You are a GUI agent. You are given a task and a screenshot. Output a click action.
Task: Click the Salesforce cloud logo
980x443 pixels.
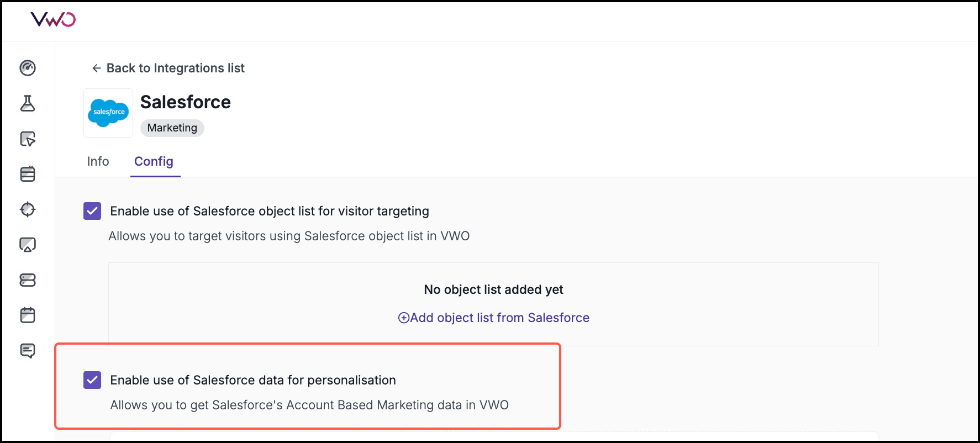tap(108, 113)
